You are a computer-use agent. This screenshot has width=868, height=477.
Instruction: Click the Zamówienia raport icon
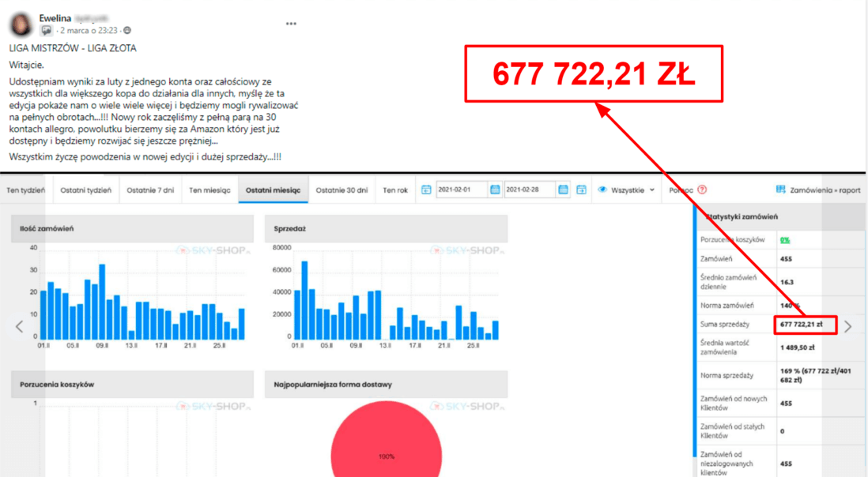click(x=781, y=190)
